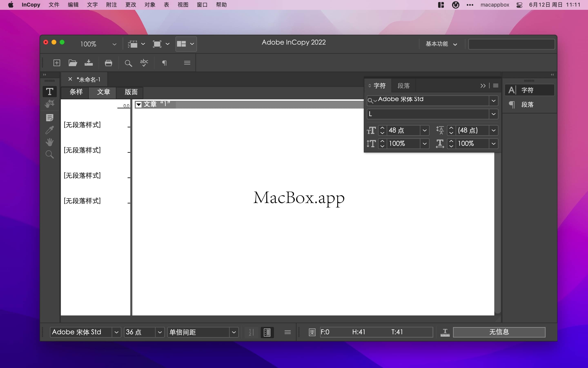This screenshot has height=368, width=588.
Task: Open macOS Control Center icon in menu bar
Action: point(519,5)
